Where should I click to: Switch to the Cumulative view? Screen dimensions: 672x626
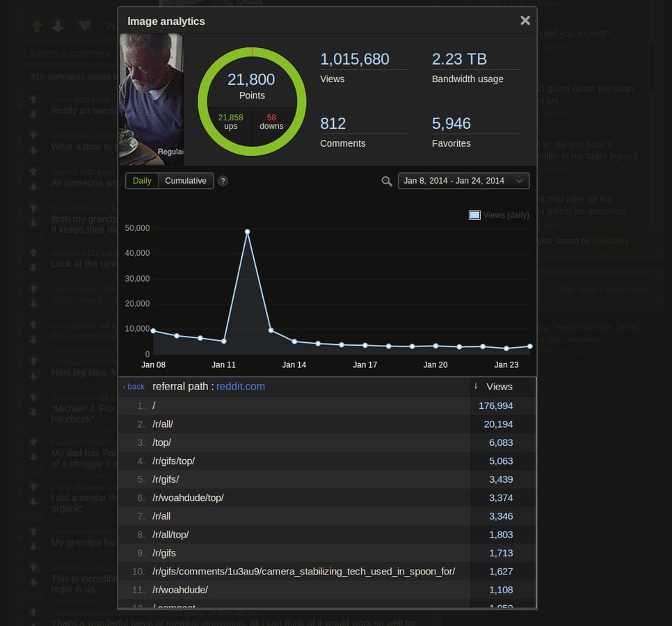pos(186,180)
